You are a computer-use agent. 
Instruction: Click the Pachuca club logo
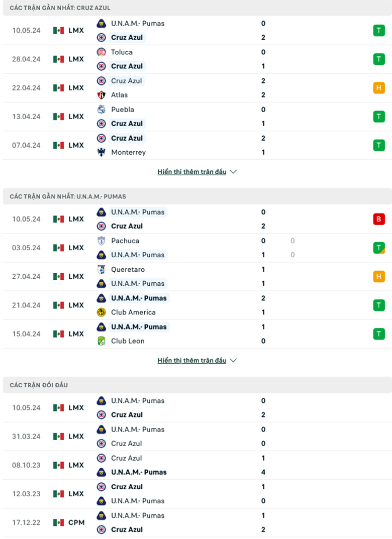pos(102,241)
